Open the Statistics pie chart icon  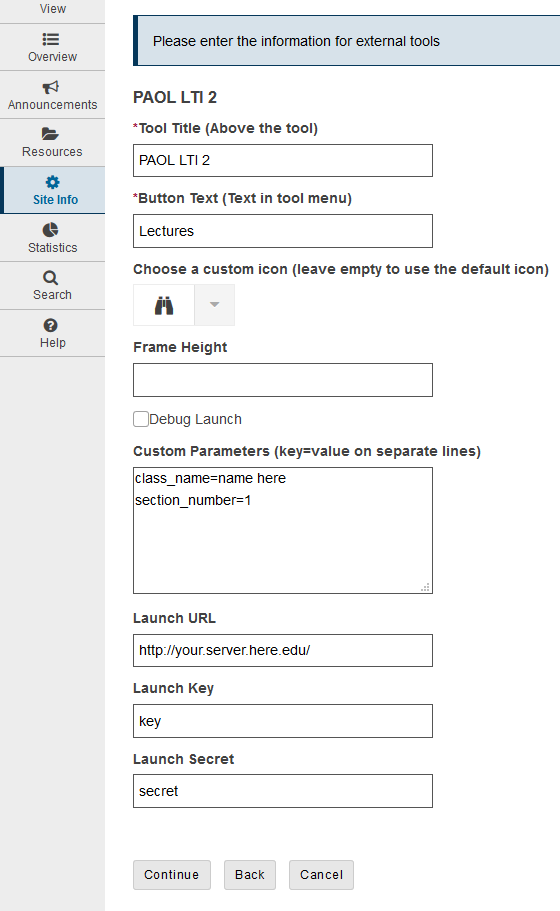click(51, 229)
